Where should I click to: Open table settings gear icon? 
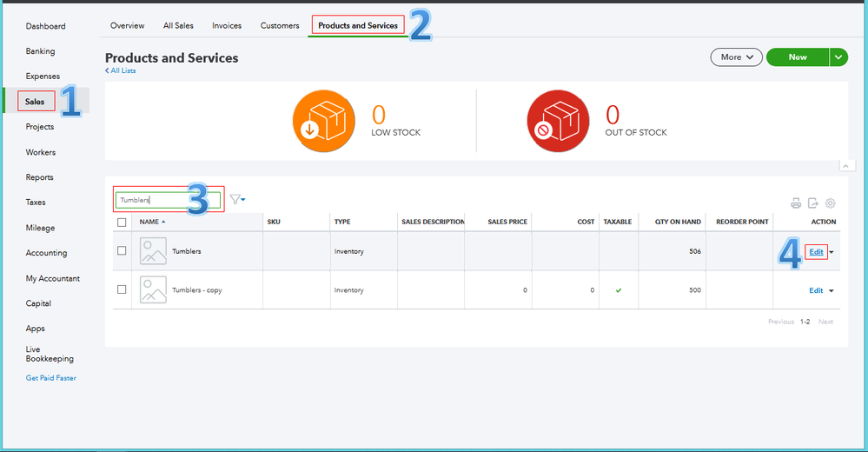click(830, 203)
